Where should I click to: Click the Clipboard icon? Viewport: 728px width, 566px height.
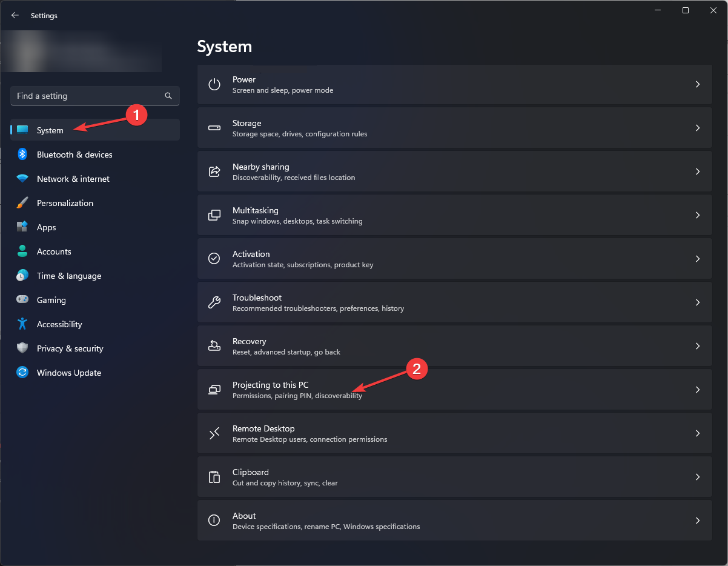click(214, 477)
